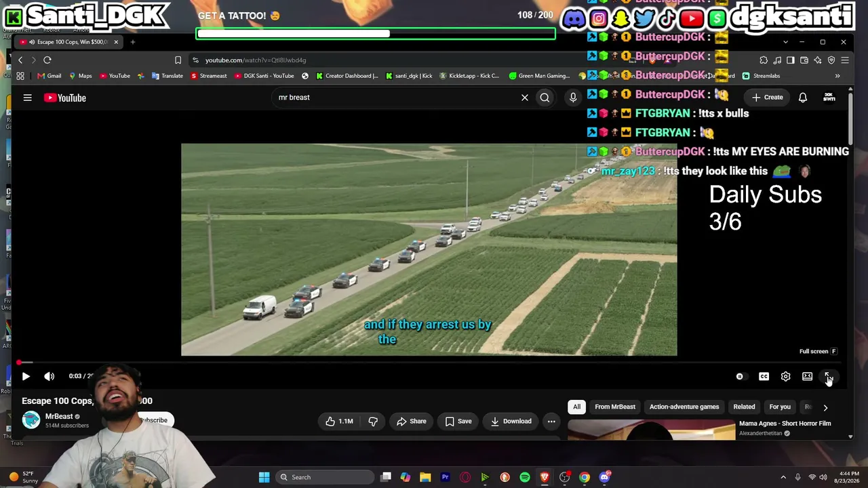Image resolution: width=868 pixels, height=488 pixels.
Task: Run the YouTube search magnifier button
Action: point(545,98)
